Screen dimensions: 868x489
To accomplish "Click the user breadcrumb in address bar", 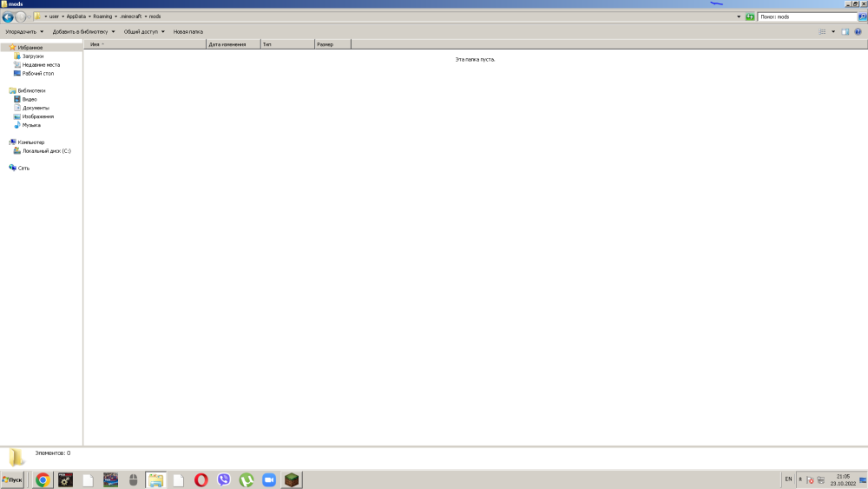I will click(54, 17).
